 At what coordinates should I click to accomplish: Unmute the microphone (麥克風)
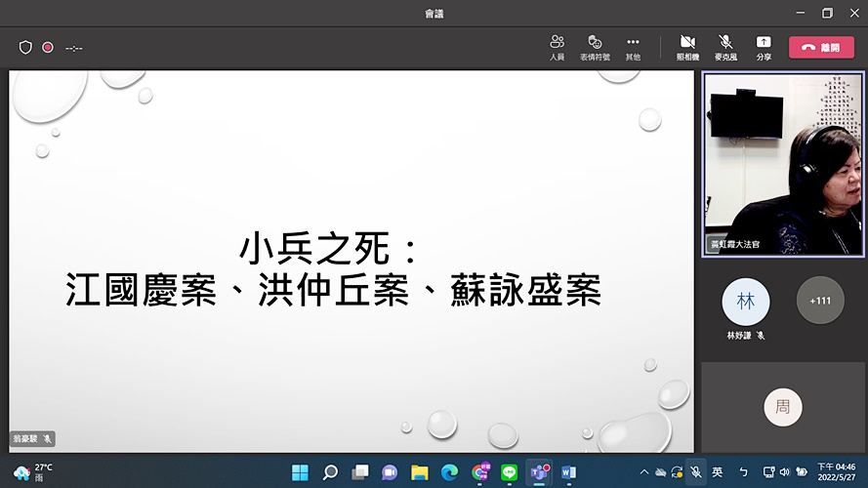tap(725, 47)
